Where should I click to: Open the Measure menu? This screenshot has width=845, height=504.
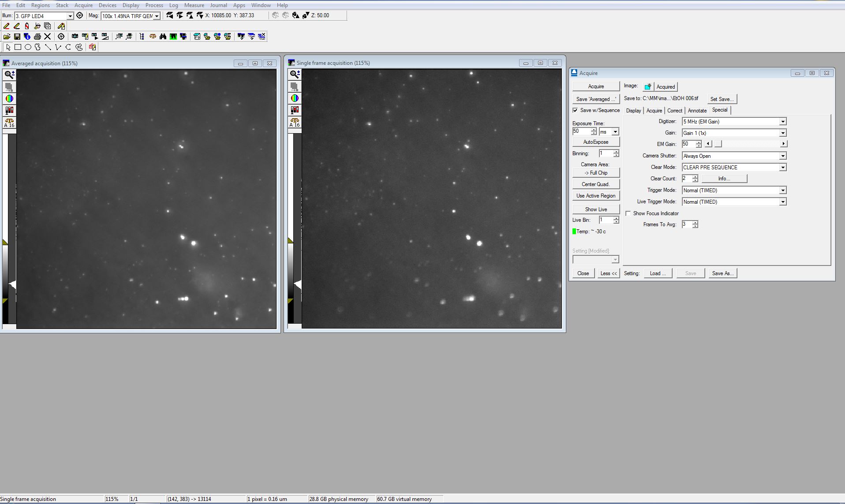(x=194, y=5)
